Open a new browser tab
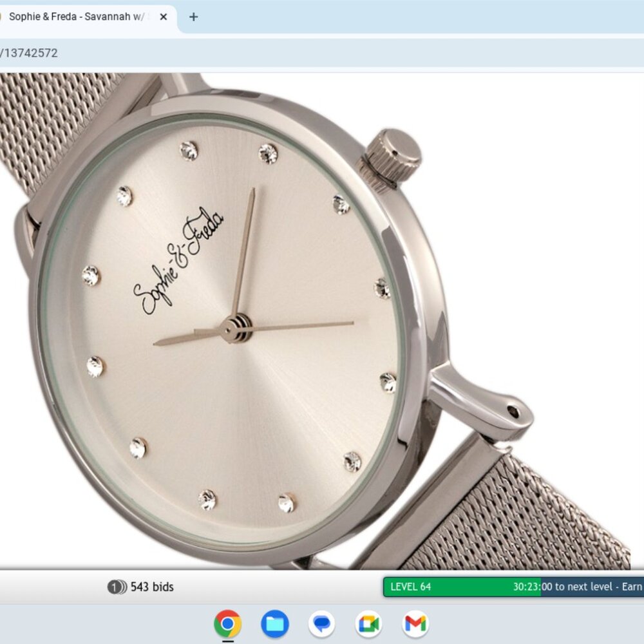Screen dimensions: 644x644 pos(193,17)
